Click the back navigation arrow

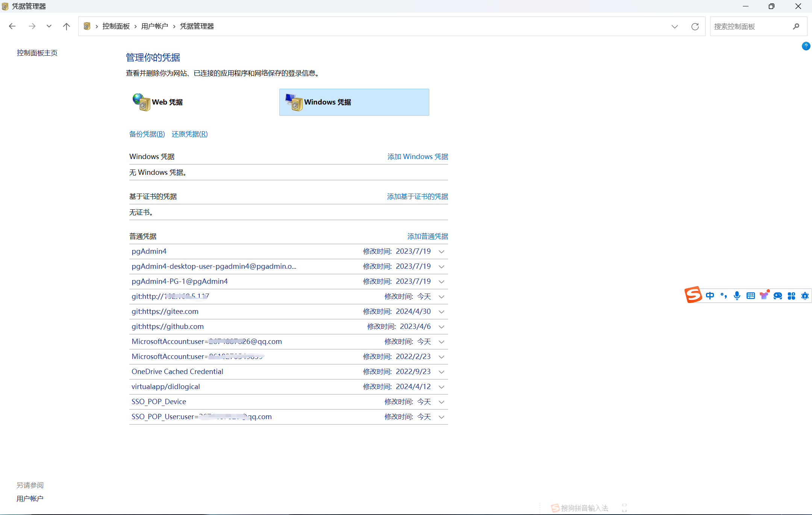[12, 26]
